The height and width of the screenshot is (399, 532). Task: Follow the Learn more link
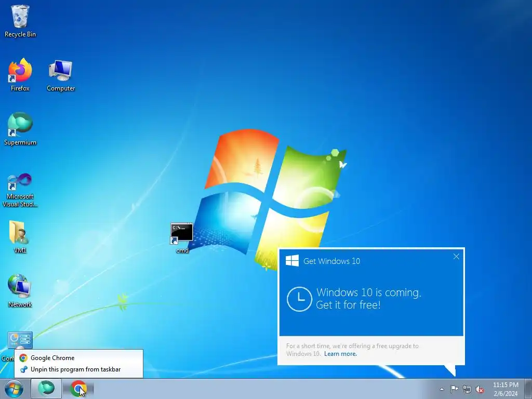340,354
